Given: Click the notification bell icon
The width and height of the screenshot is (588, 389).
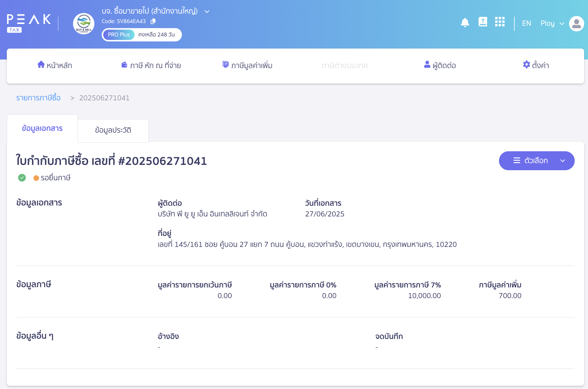Looking at the screenshot, I should pyautogui.click(x=465, y=22).
